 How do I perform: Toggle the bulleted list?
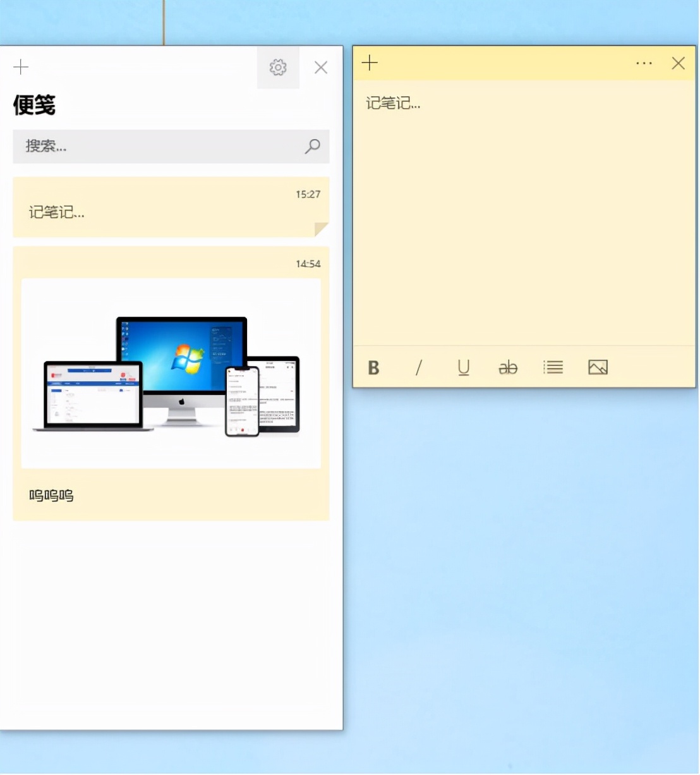[553, 367]
